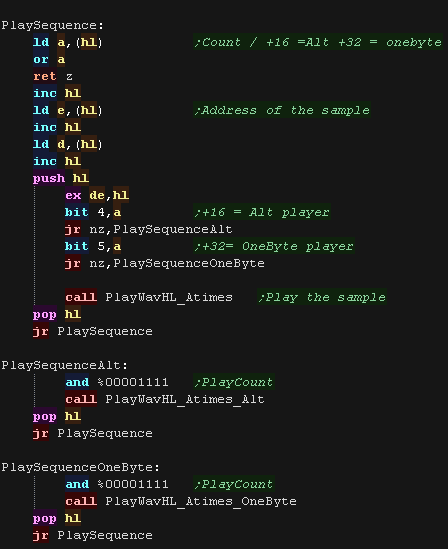Click the 'bit 5,a' instruction
This screenshot has width=448, height=549.
[93, 246]
